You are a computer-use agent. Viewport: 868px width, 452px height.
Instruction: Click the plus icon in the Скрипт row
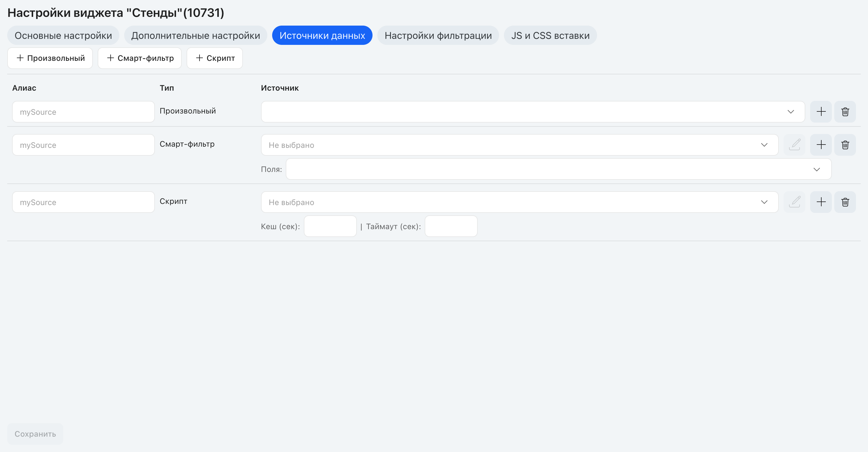click(821, 202)
